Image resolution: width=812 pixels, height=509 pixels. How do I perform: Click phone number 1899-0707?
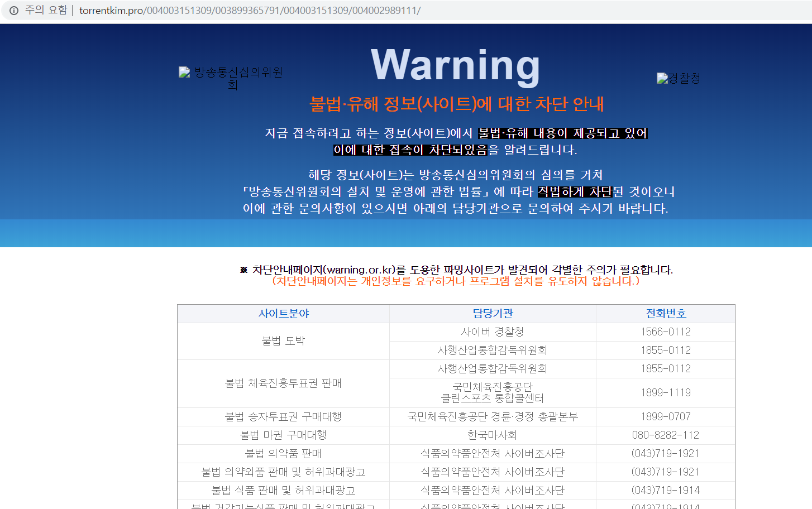pyautogui.click(x=666, y=417)
